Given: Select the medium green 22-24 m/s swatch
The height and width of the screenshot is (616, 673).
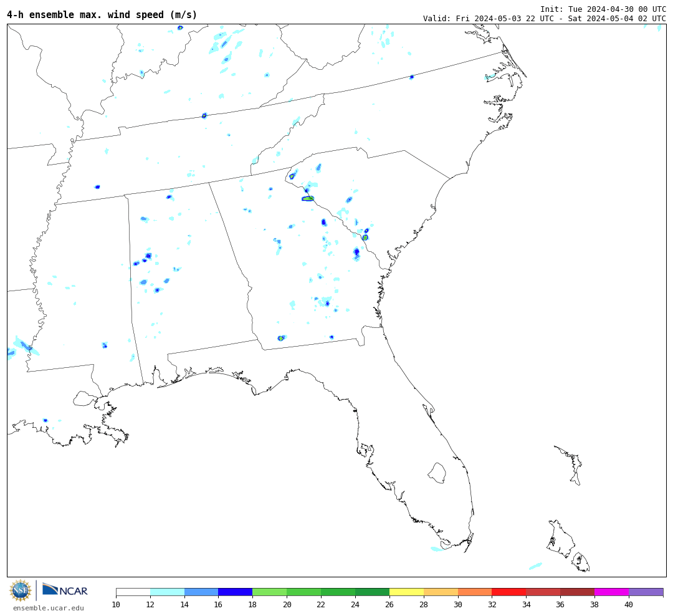Looking at the screenshot, I should tap(338, 592).
